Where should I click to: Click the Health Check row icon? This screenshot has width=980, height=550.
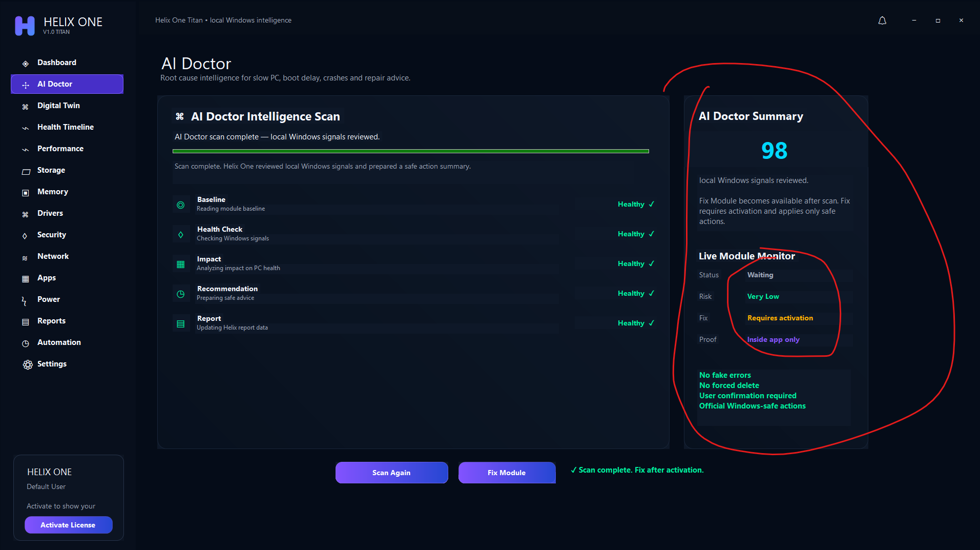point(180,235)
